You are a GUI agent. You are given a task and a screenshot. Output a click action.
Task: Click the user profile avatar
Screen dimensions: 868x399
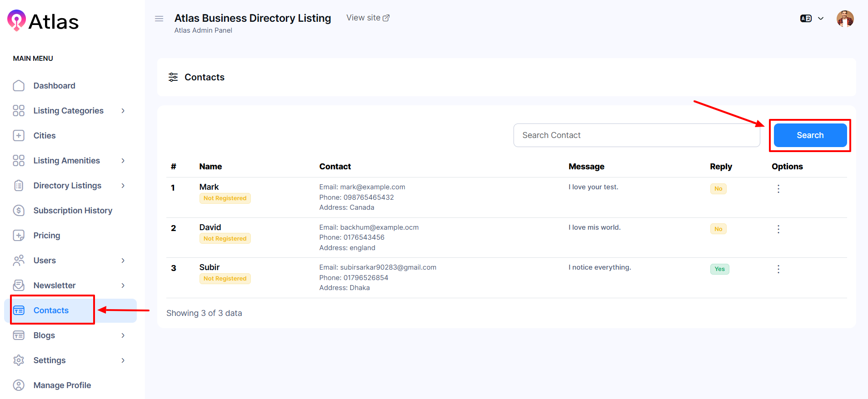(845, 19)
